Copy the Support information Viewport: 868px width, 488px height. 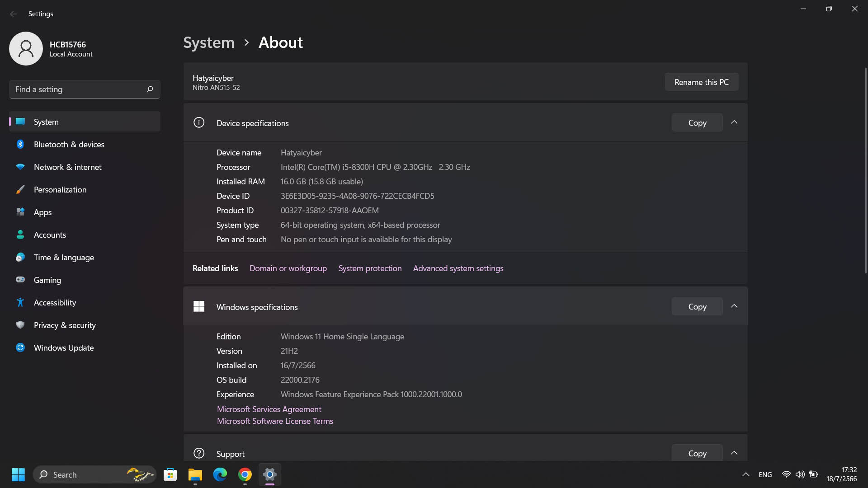click(x=697, y=453)
